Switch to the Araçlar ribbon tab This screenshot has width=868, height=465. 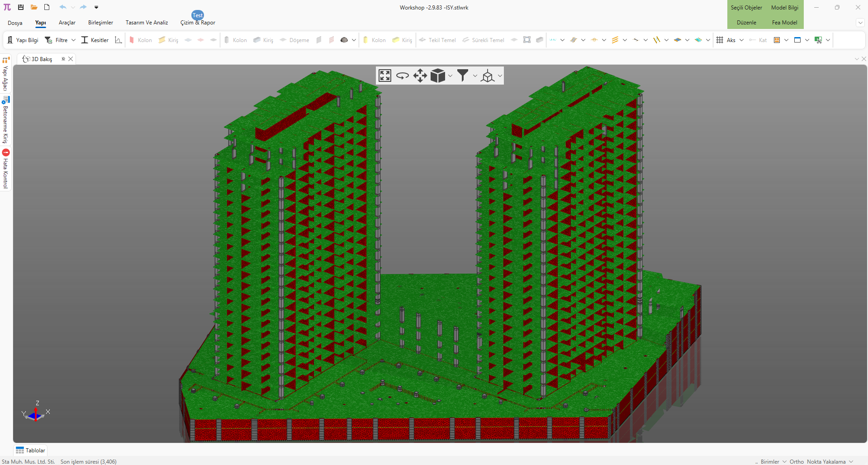pyautogui.click(x=67, y=23)
